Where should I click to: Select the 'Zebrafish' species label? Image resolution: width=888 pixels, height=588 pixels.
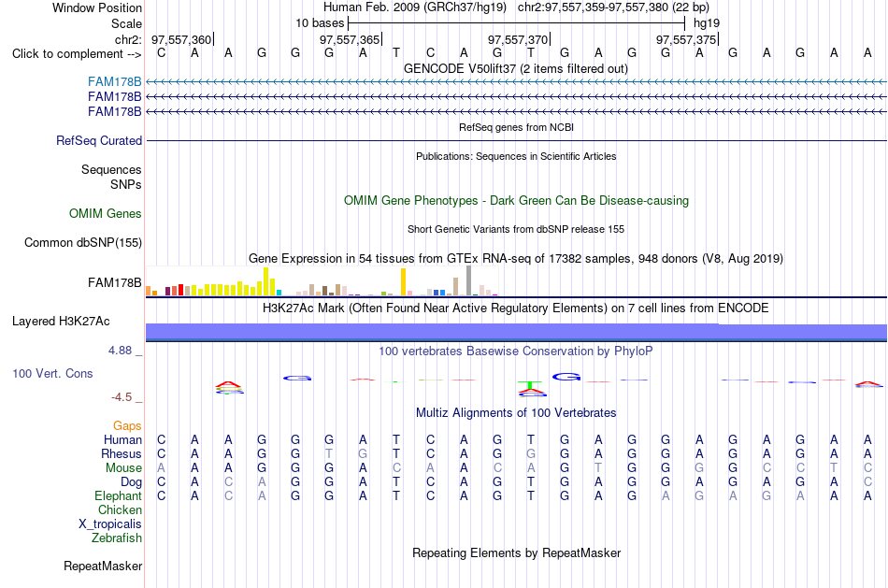point(117,538)
